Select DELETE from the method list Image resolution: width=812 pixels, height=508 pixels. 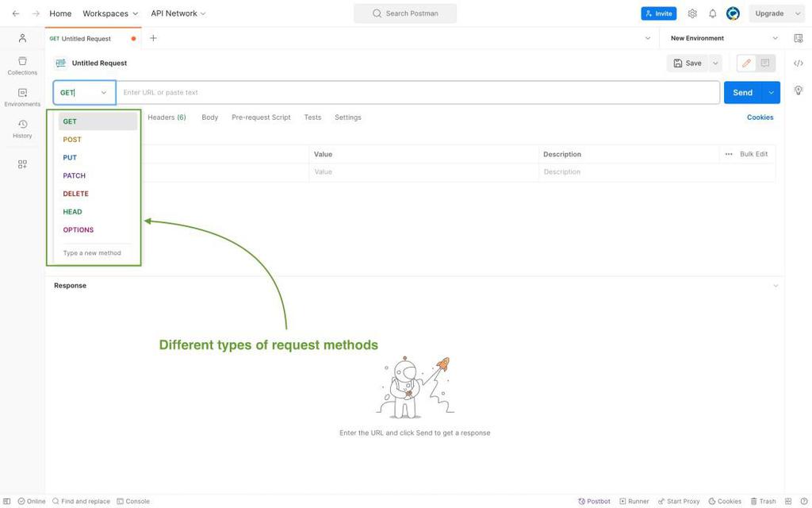(x=98, y=194)
